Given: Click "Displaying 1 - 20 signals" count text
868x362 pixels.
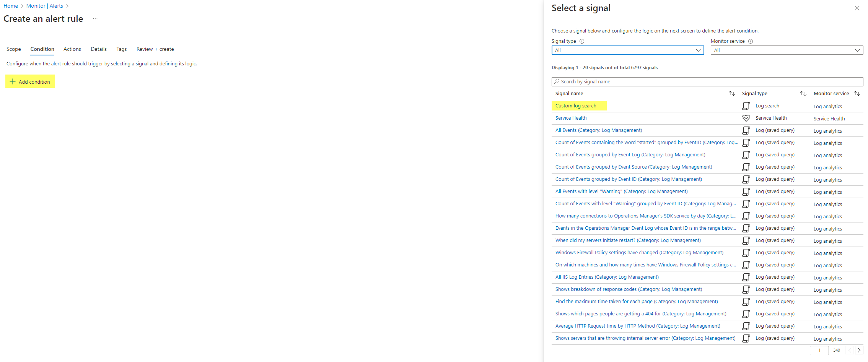Looking at the screenshot, I should (604, 68).
